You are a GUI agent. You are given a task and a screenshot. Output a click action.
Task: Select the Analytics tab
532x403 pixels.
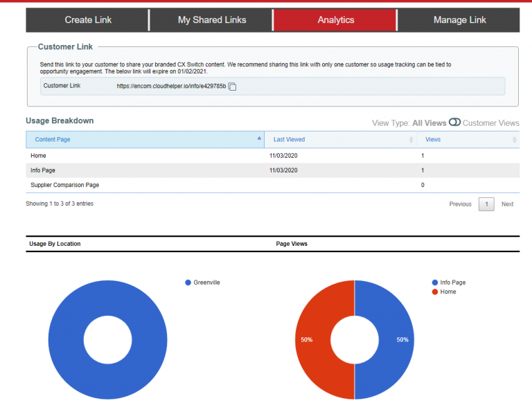pos(335,20)
